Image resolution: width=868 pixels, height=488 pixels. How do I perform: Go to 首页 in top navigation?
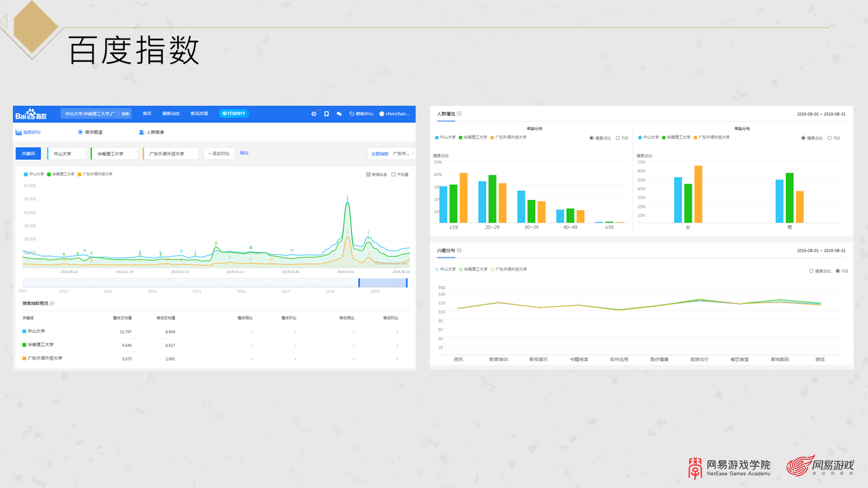[x=147, y=114]
